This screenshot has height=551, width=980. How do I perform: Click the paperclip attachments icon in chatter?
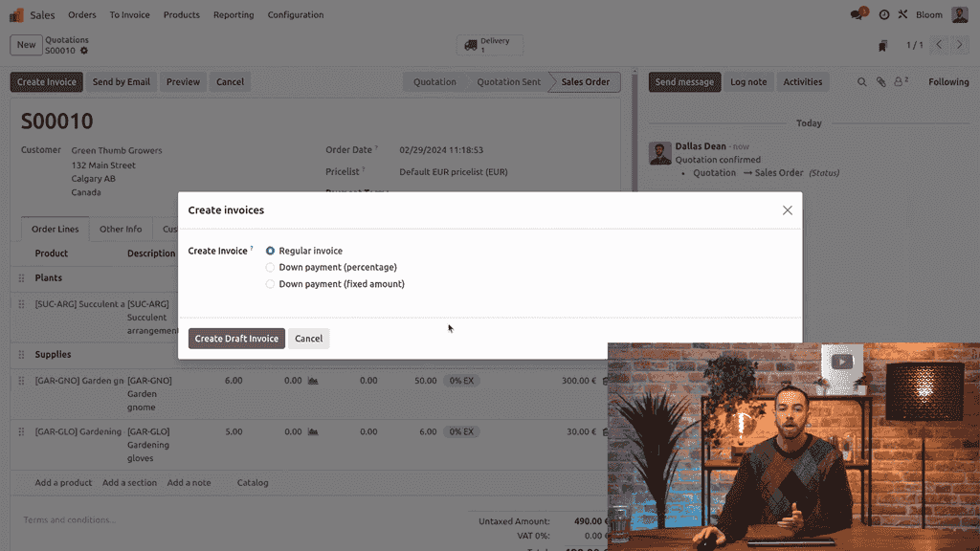coord(880,82)
